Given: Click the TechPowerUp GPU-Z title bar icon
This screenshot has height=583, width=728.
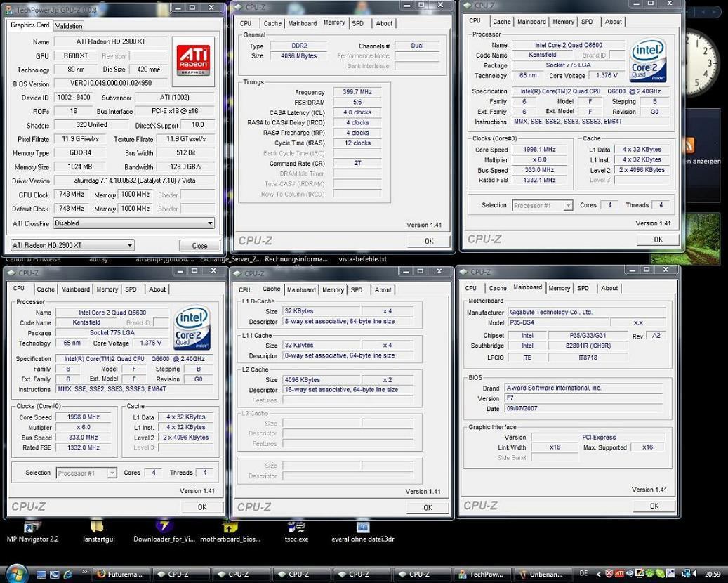Looking at the screenshot, I should pos(11,9).
